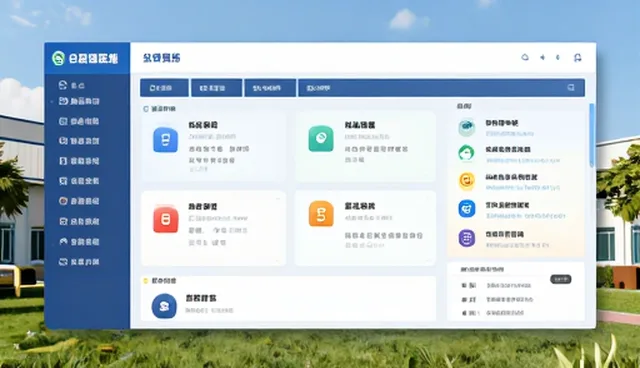
Task: Select the purple round icon in the right list
Action: coord(467,238)
